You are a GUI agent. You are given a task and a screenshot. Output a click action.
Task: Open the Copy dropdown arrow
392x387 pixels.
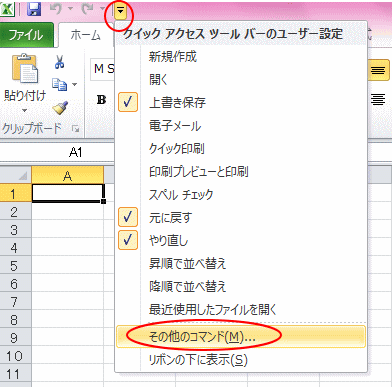(75, 84)
